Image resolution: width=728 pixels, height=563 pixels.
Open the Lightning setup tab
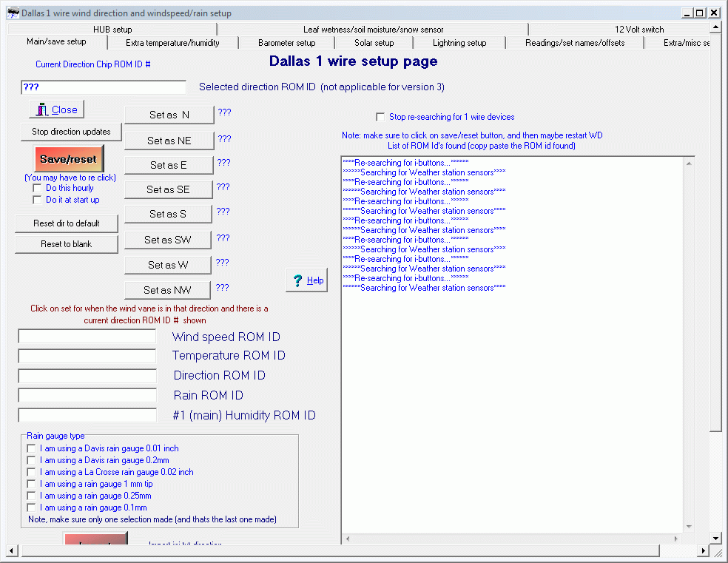pos(459,43)
